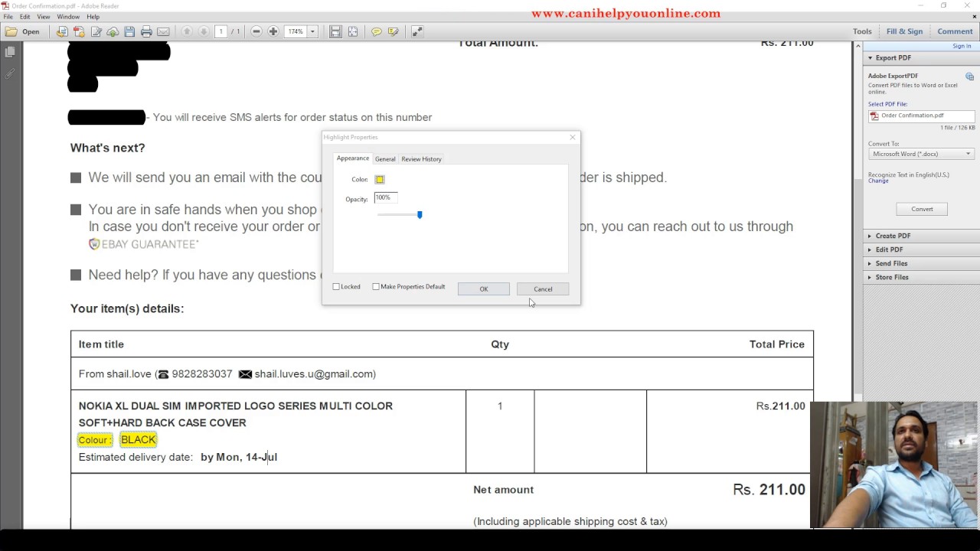Click the Opacity 100% input field

point(385,198)
